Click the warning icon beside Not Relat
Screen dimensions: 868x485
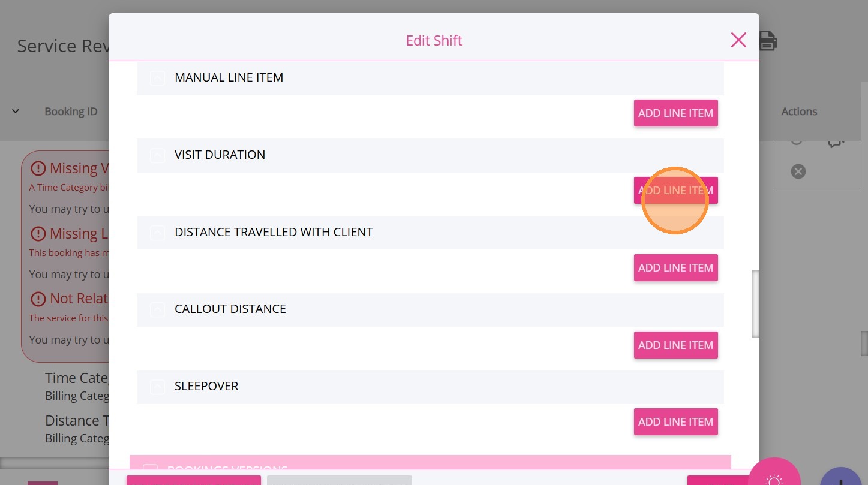coord(38,299)
